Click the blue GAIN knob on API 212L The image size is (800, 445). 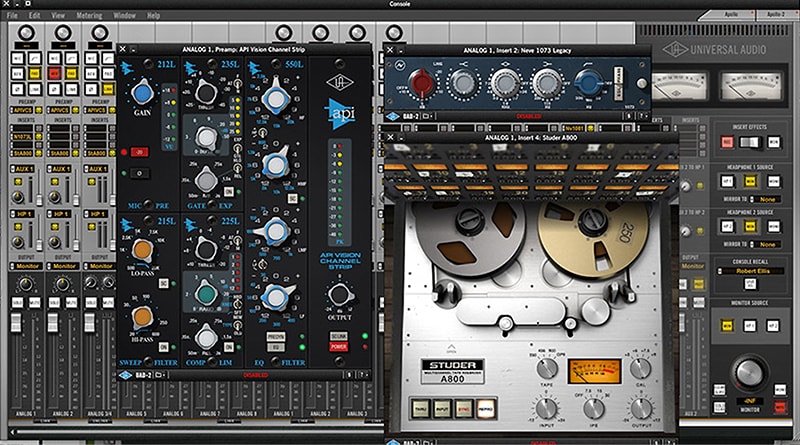coord(142,93)
